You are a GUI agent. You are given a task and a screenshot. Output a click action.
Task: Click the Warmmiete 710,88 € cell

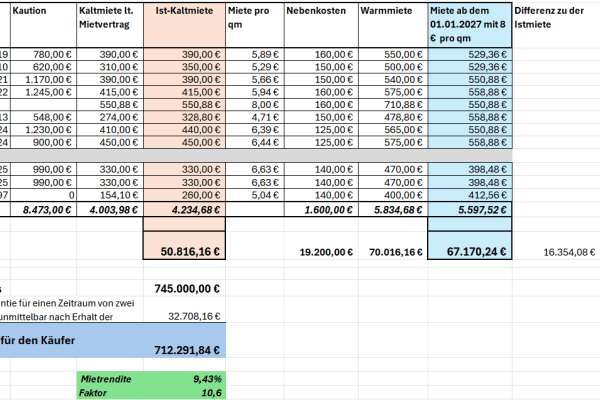393,104
